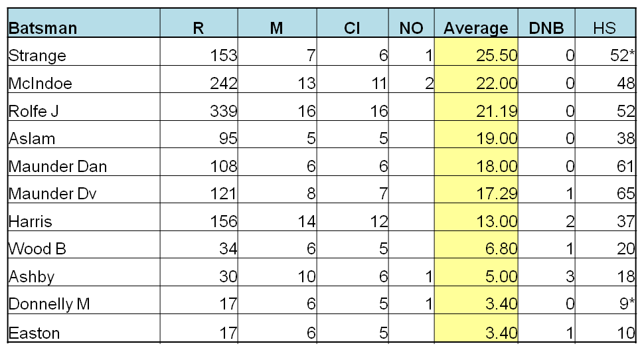Viewport: 644px width, 350px height.
Task: Select the NO column header
Action: click(x=411, y=23)
